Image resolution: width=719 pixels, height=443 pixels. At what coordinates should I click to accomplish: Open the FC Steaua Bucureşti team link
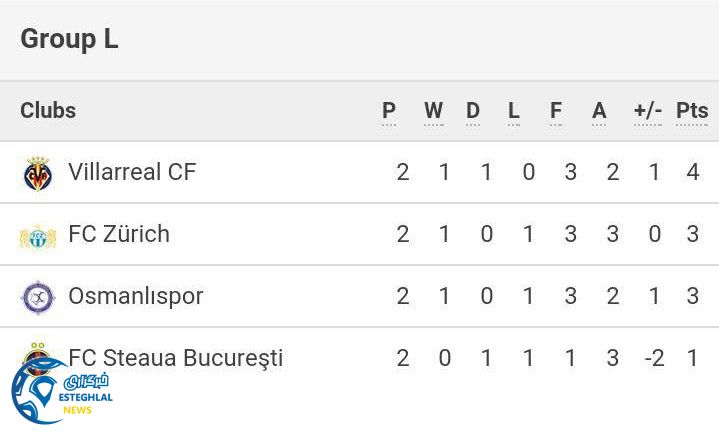[175, 358]
